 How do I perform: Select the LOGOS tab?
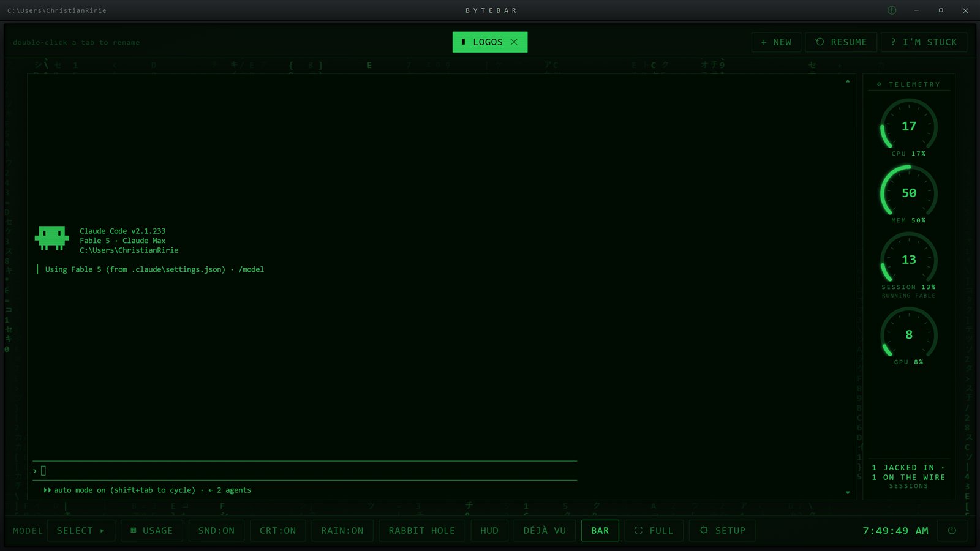tap(490, 42)
